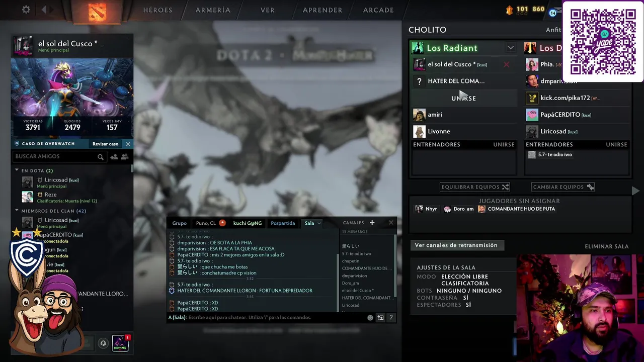Join Radiant coaches via UNIRSE

pyautogui.click(x=504, y=145)
